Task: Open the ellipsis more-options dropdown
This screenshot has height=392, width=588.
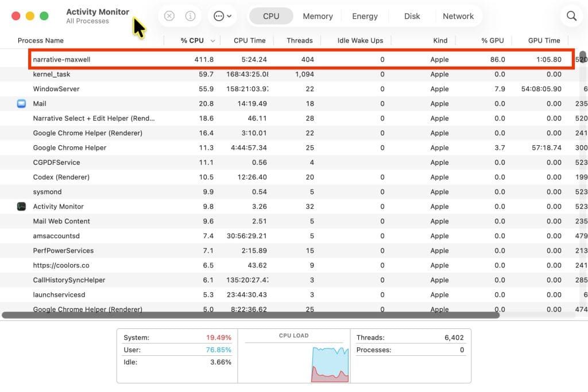Action: coord(222,16)
